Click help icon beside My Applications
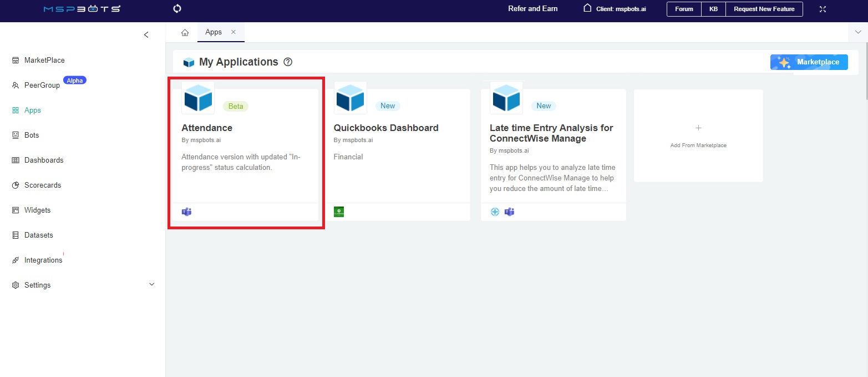The height and width of the screenshot is (377, 868). click(x=288, y=62)
